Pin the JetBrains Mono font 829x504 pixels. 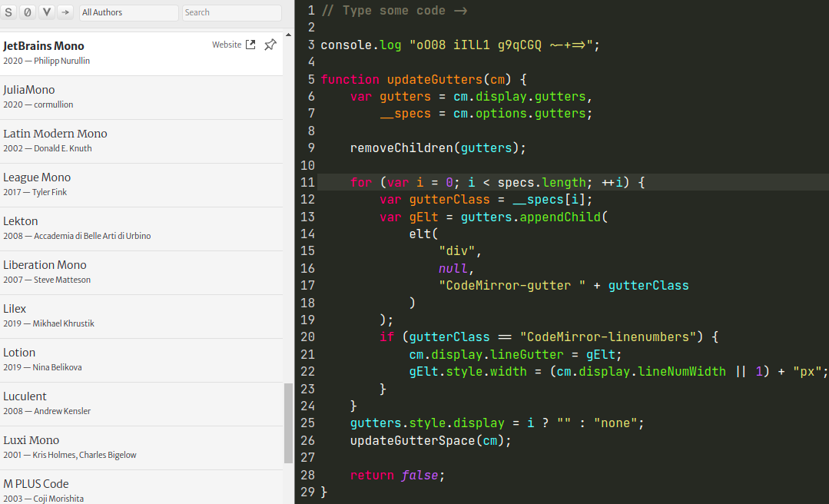pos(270,45)
